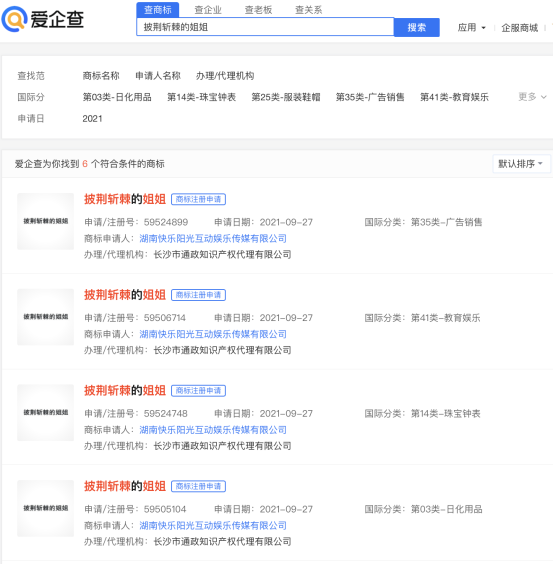
Task: Select the 第03类-日化用品 class filter
Action: tap(117, 97)
